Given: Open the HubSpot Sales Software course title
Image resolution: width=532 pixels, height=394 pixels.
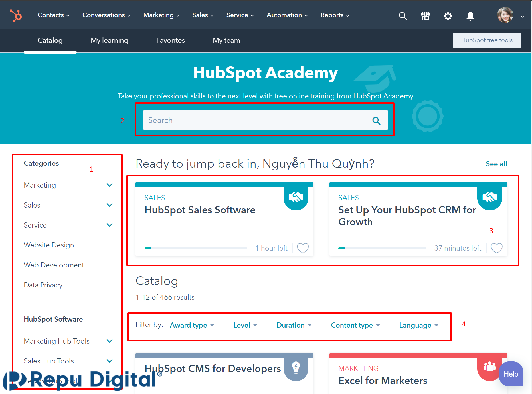Looking at the screenshot, I should [x=200, y=210].
